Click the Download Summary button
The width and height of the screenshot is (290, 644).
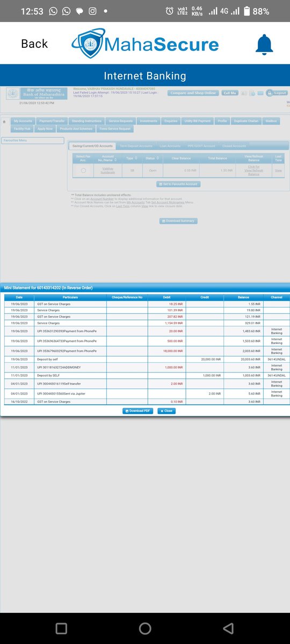click(178, 221)
